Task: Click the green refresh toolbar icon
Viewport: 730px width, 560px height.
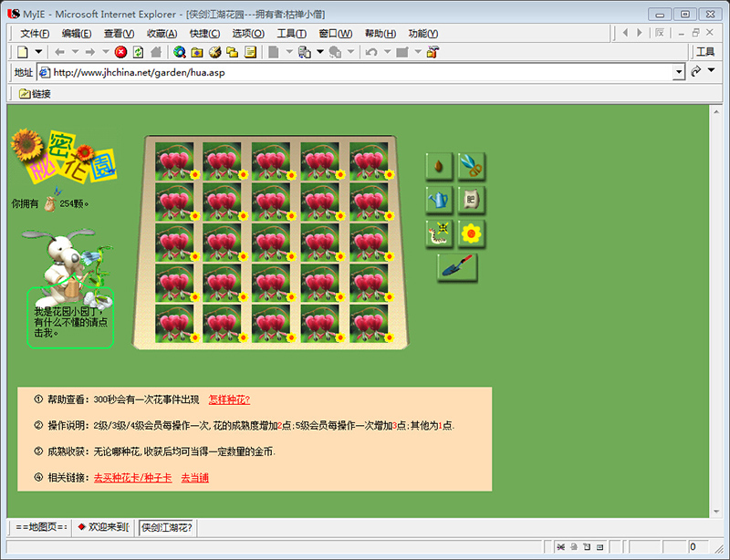Action: tap(139, 52)
